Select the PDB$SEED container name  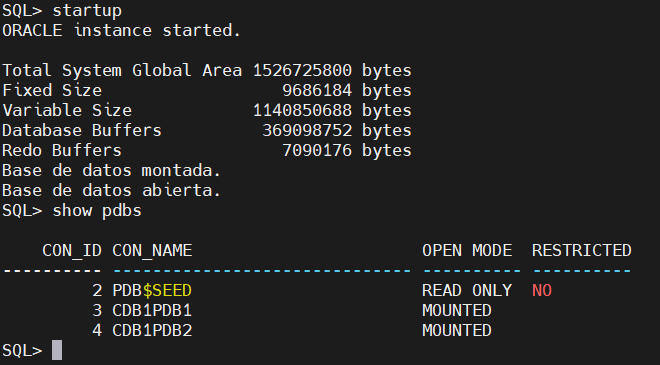click(152, 290)
